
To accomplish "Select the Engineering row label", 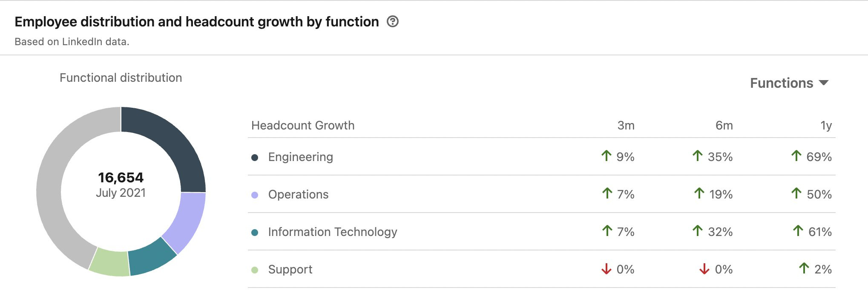I will [x=300, y=157].
